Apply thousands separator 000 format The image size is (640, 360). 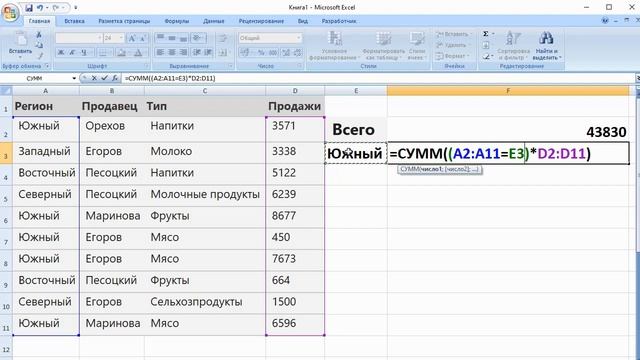pos(273,52)
